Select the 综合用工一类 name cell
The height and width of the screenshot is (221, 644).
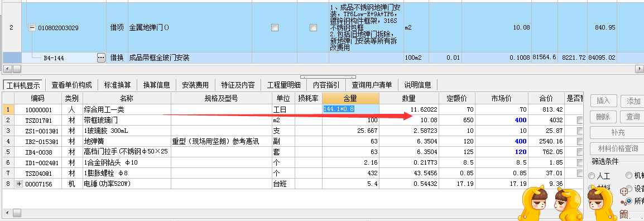pyautogui.click(x=127, y=110)
